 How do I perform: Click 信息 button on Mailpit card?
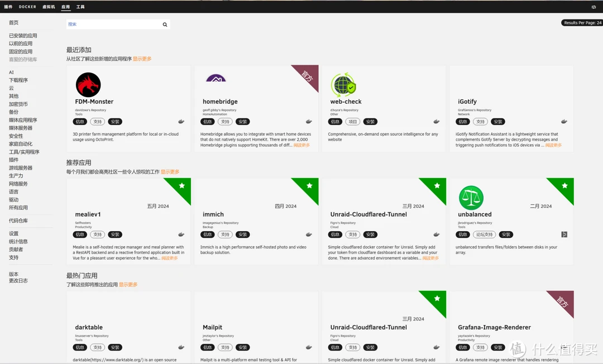[207, 347]
